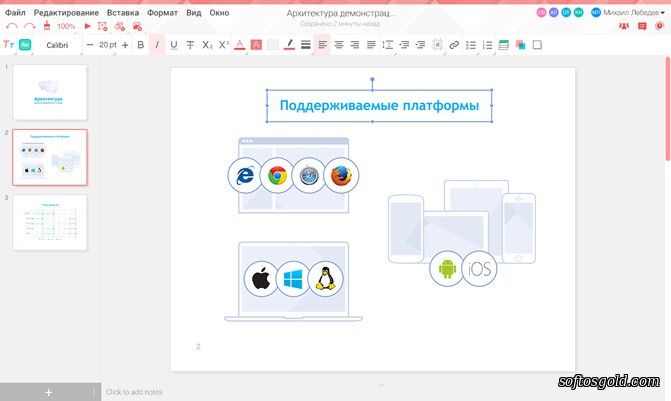This screenshot has height=401, width=671.
Task: Click the Redo arrow icon
Action: 29,27
